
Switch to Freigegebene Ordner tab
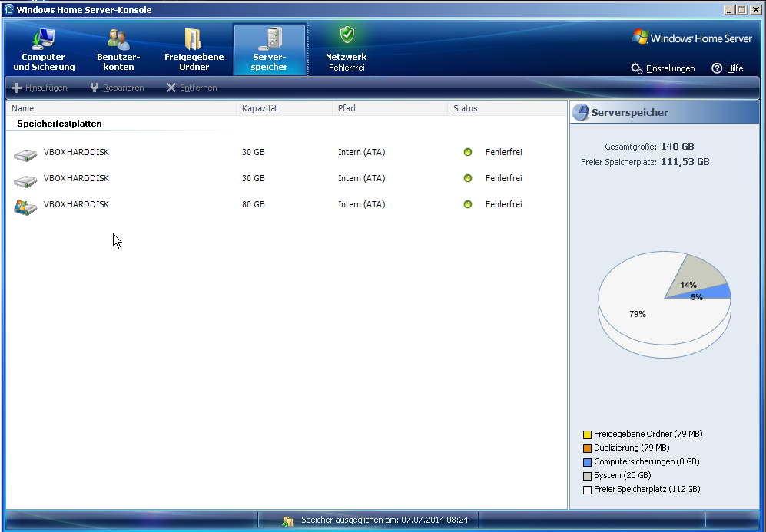pos(194,49)
